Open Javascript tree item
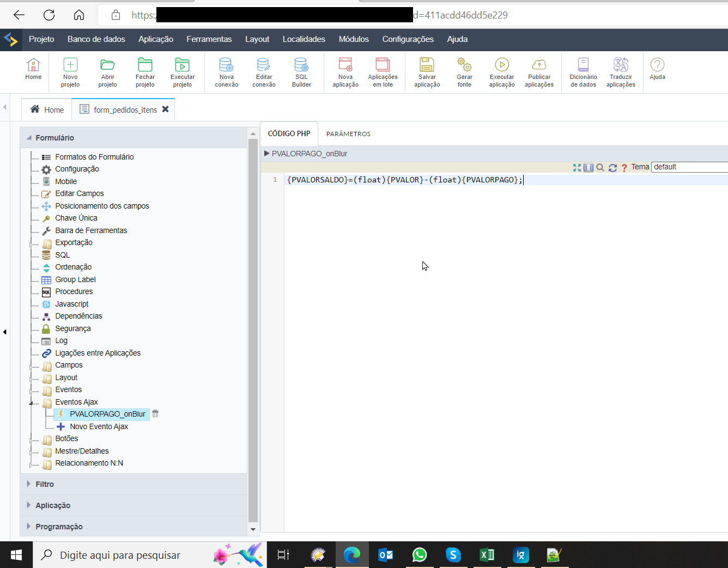The image size is (728, 568). pos(72,304)
